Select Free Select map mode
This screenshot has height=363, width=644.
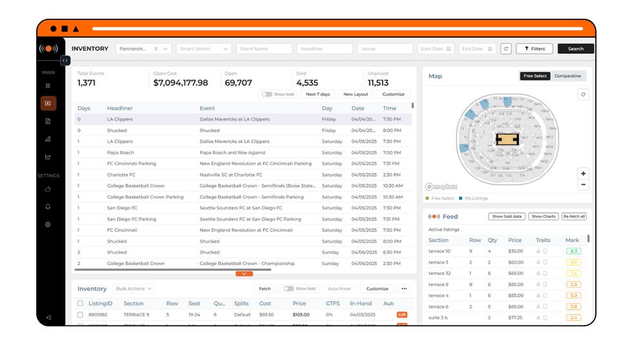(535, 76)
